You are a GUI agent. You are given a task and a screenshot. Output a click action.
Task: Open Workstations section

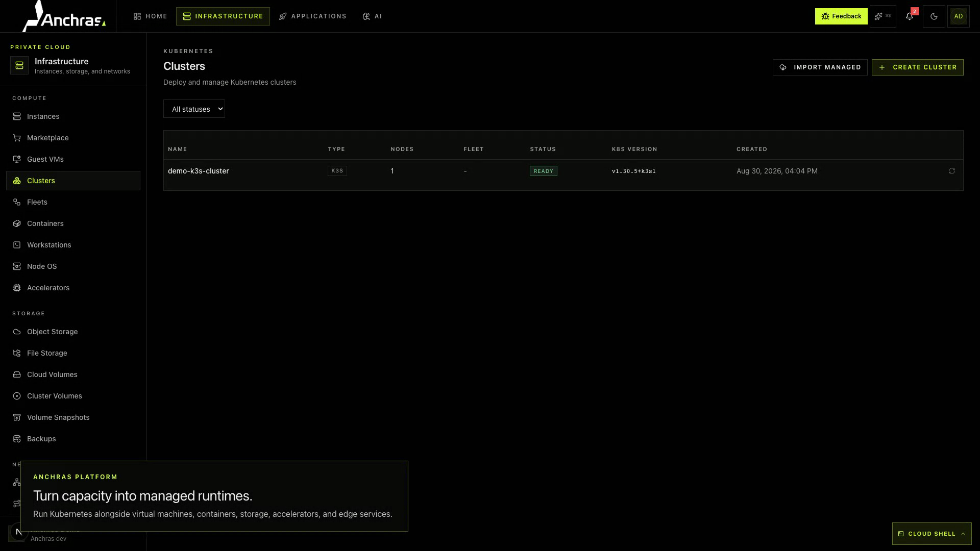(x=73, y=245)
